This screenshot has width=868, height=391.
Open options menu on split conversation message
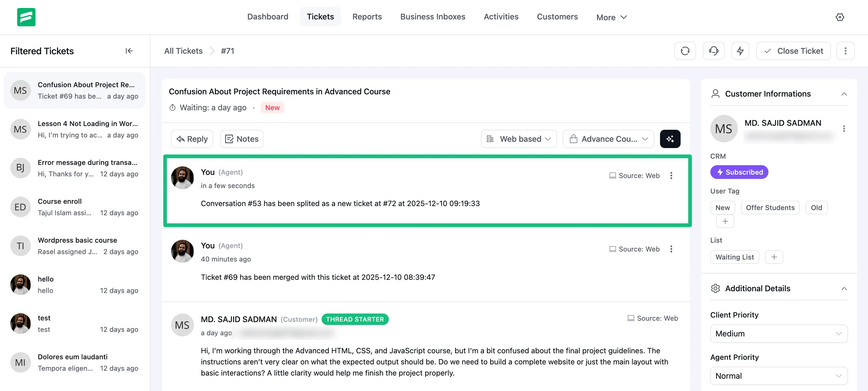(671, 175)
